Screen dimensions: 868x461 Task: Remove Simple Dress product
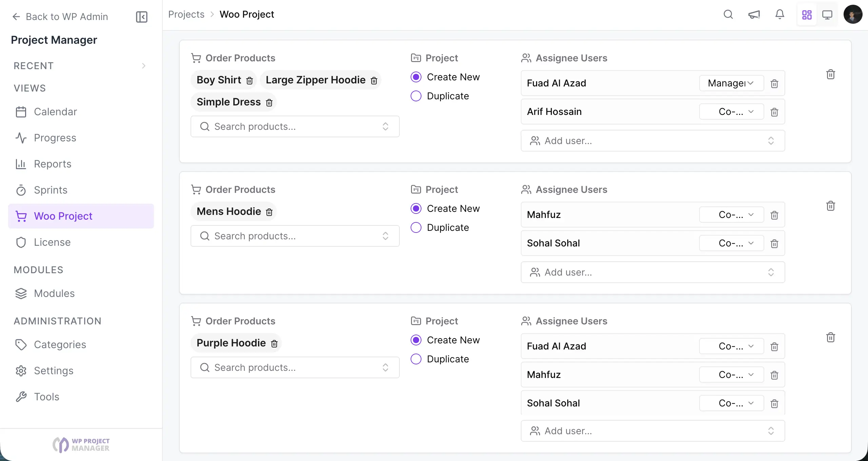(x=269, y=102)
